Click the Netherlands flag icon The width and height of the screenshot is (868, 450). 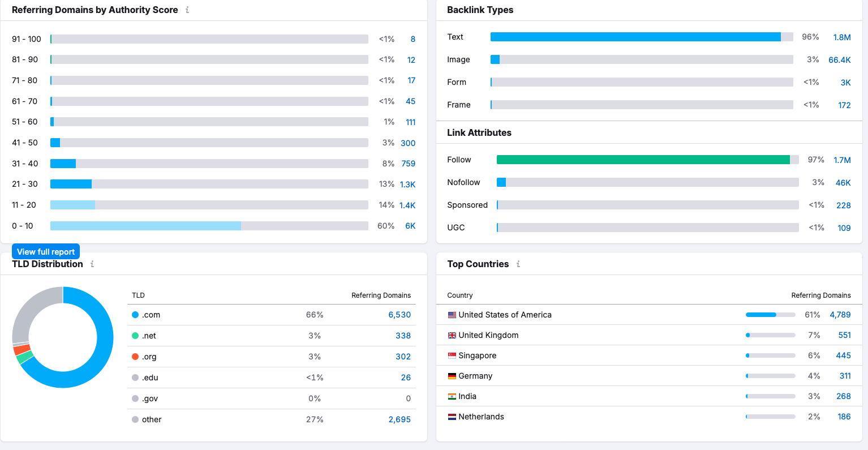pos(451,416)
